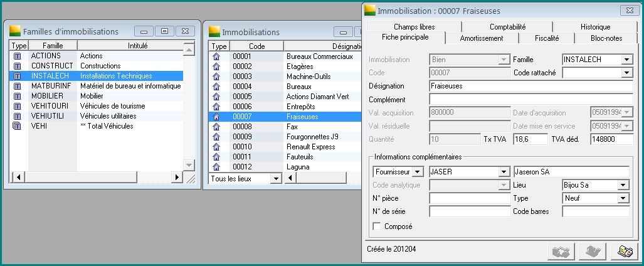The image size is (644, 266).
Task: Open the Tous les lieux filter dropdown
Action: (x=274, y=178)
